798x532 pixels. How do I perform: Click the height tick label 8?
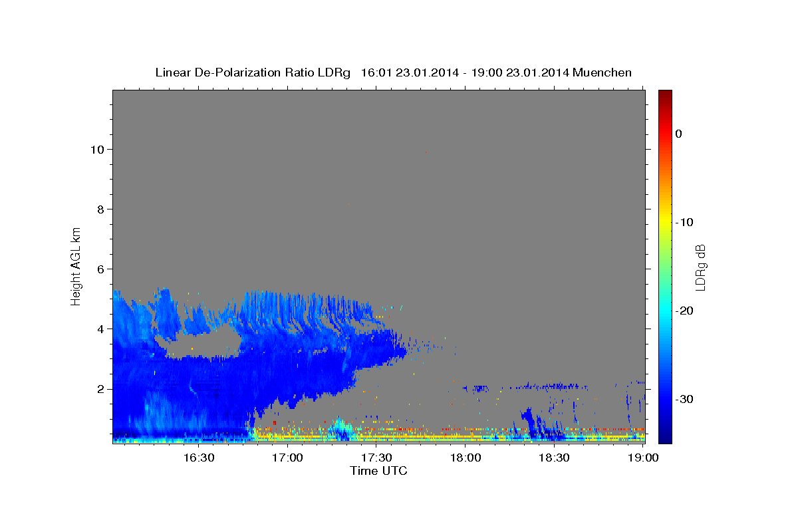point(102,209)
